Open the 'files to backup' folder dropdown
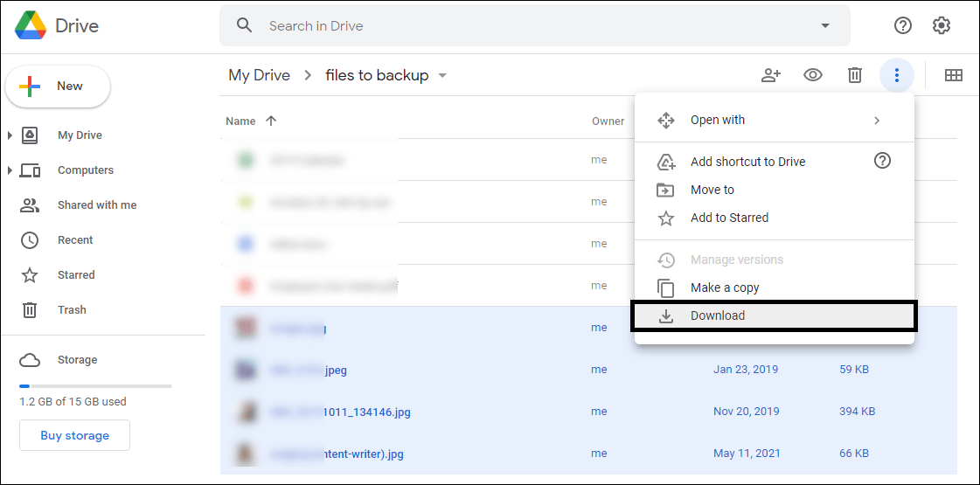This screenshot has width=980, height=485. click(442, 75)
